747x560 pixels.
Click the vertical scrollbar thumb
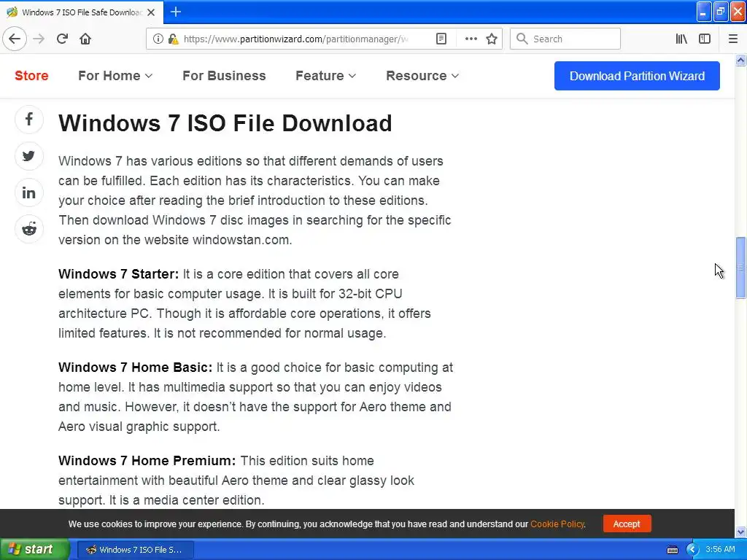click(x=740, y=268)
